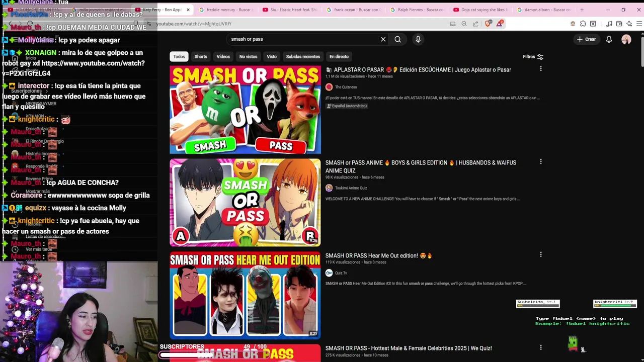Screen dimensions: 644x362
Task: Visit Quiz Tv channel
Action: tap(341, 273)
